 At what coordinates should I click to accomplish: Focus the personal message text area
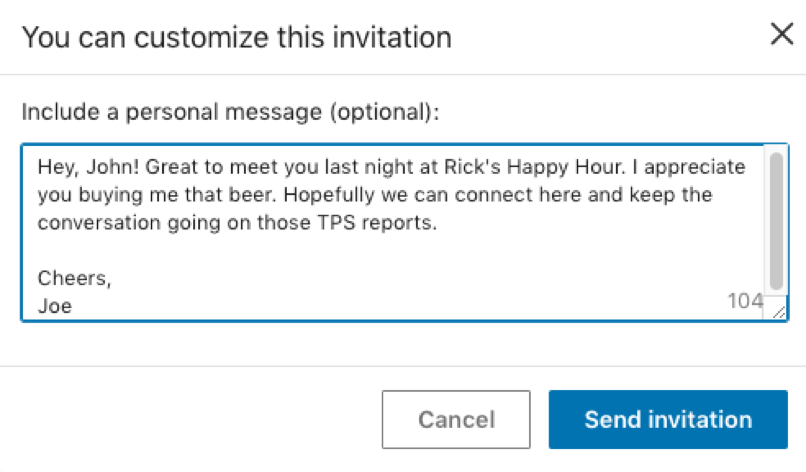(x=400, y=250)
